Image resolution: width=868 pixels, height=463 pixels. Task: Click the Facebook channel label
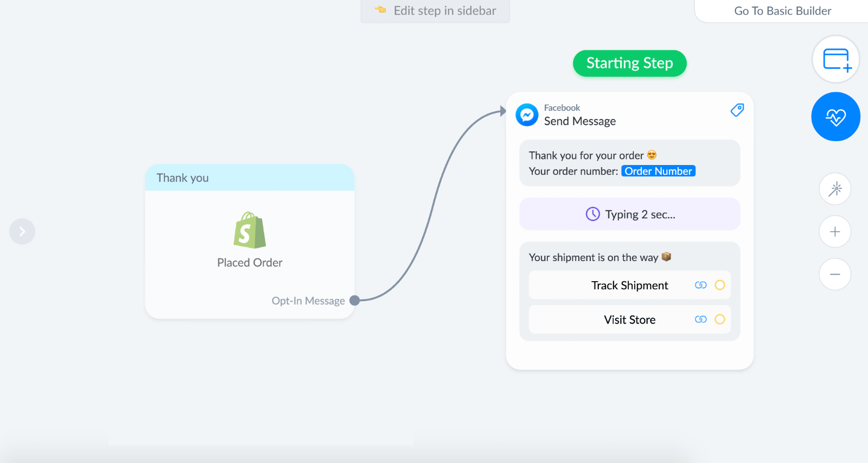coord(562,108)
